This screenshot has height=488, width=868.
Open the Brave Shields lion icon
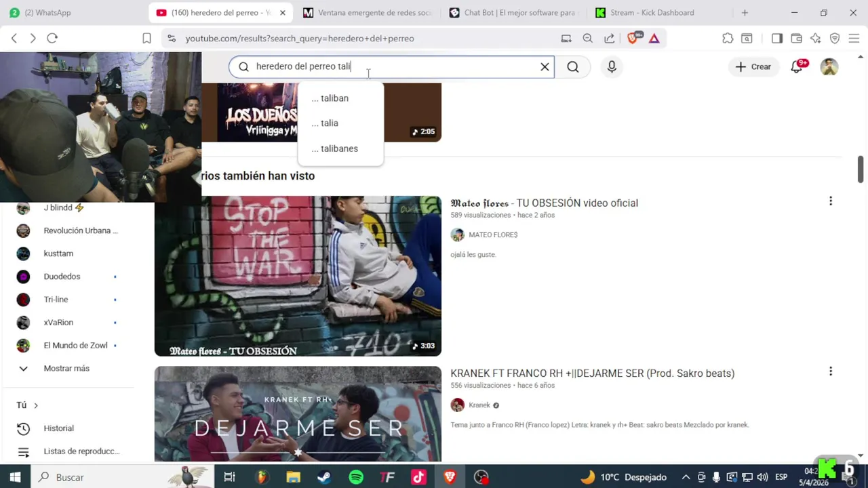point(633,38)
